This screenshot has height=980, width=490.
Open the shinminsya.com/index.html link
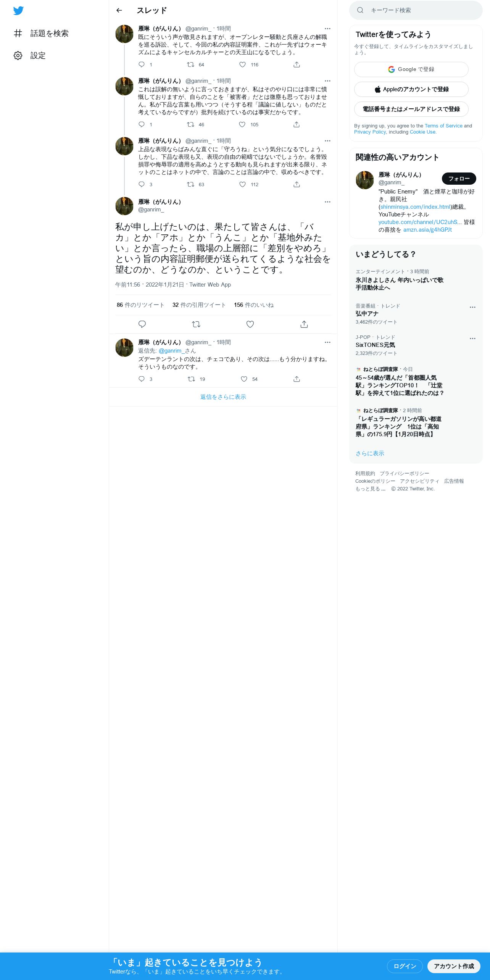point(415,207)
